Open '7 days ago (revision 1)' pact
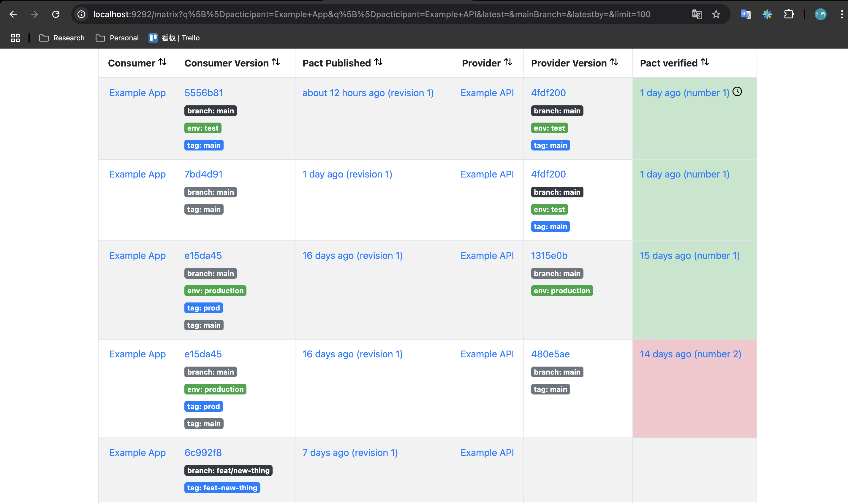 tap(350, 453)
